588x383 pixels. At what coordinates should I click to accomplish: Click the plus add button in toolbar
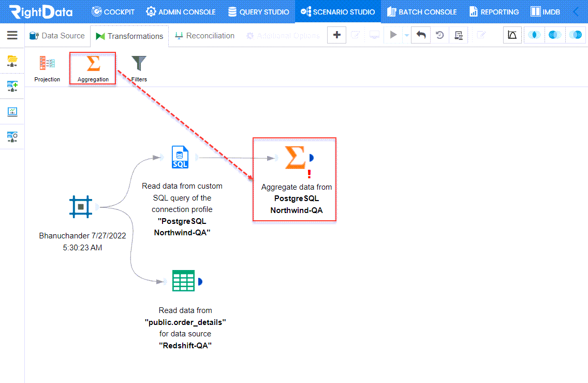(x=336, y=35)
